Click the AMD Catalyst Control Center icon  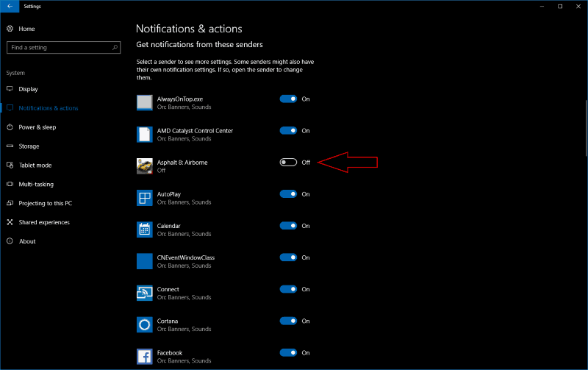144,135
